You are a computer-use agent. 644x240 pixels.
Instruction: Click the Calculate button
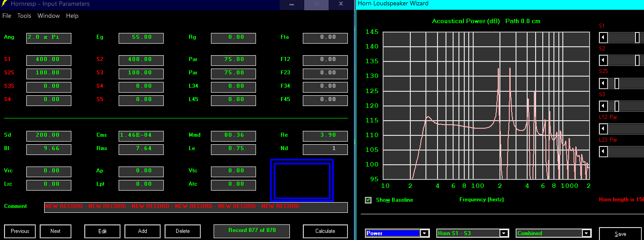[325, 231]
